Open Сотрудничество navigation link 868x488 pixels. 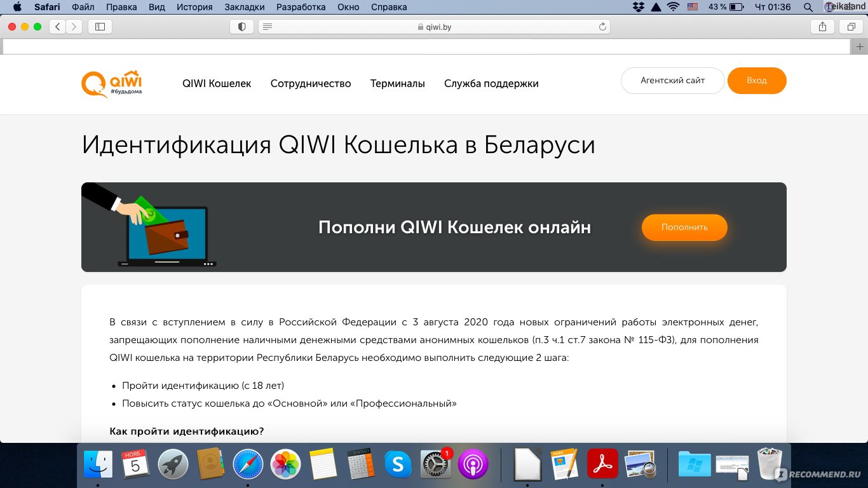(311, 83)
